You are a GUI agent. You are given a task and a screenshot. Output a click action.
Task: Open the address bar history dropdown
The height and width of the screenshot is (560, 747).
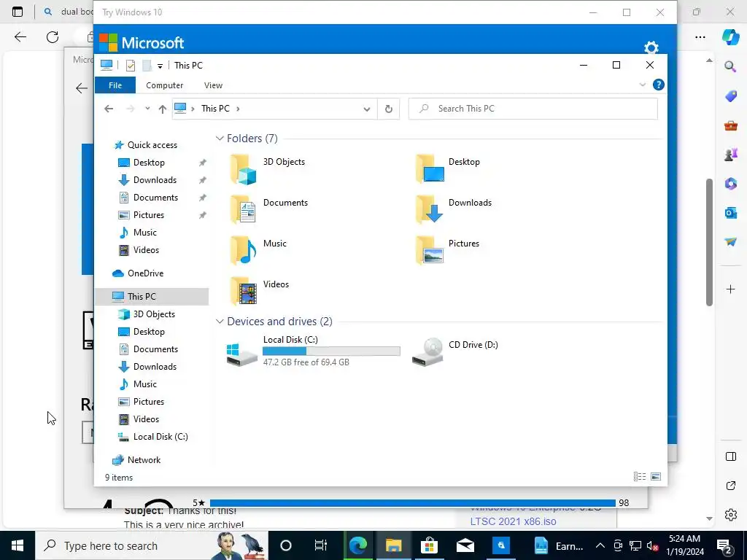pos(367,109)
